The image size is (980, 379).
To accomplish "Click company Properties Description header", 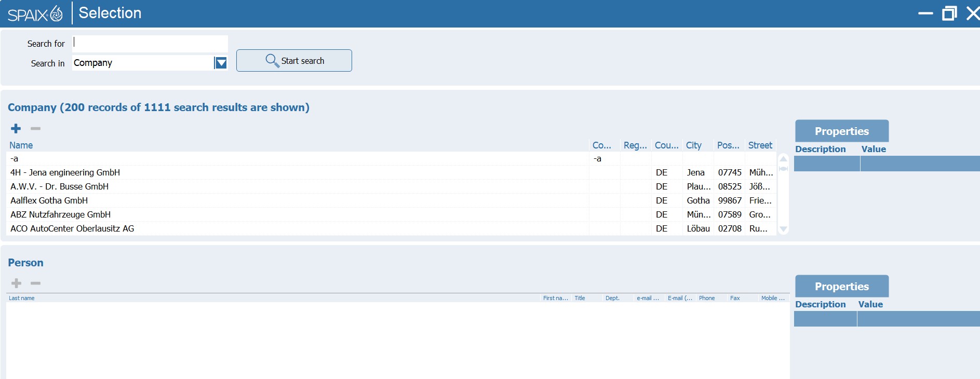I will point(821,149).
